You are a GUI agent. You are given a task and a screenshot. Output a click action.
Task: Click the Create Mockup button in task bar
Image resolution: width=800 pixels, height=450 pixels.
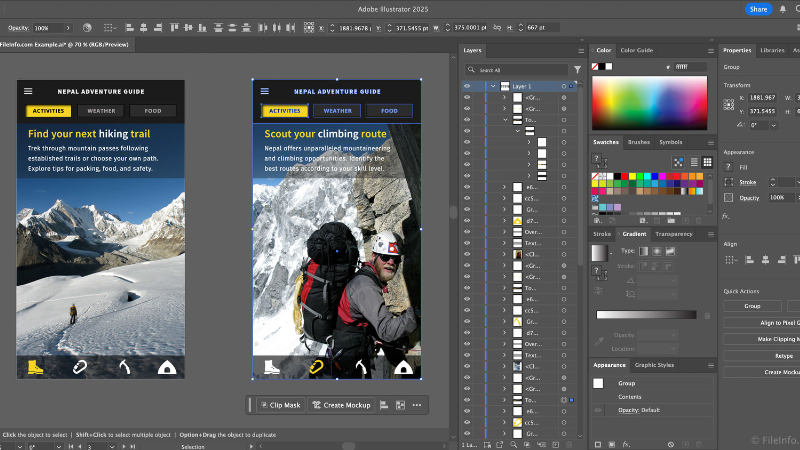[341, 405]
